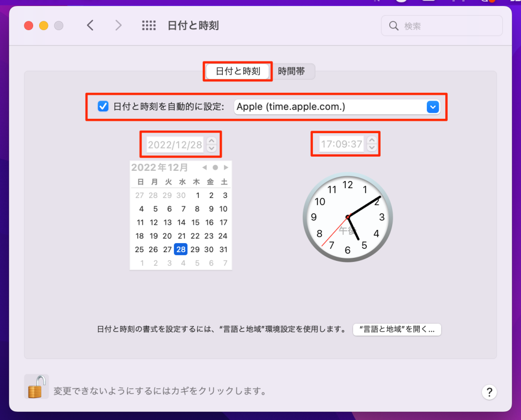Uncheck 日付と時刻を自動的に設定 checkbox
This screenshot has width=521, height=420.
(x=103, y=106)
